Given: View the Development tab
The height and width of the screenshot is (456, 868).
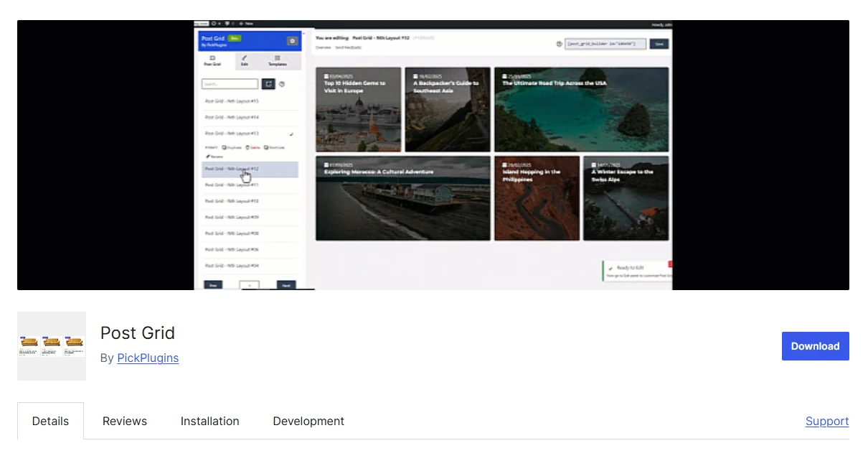Looking at the screenshot, I should pos(308,421).
